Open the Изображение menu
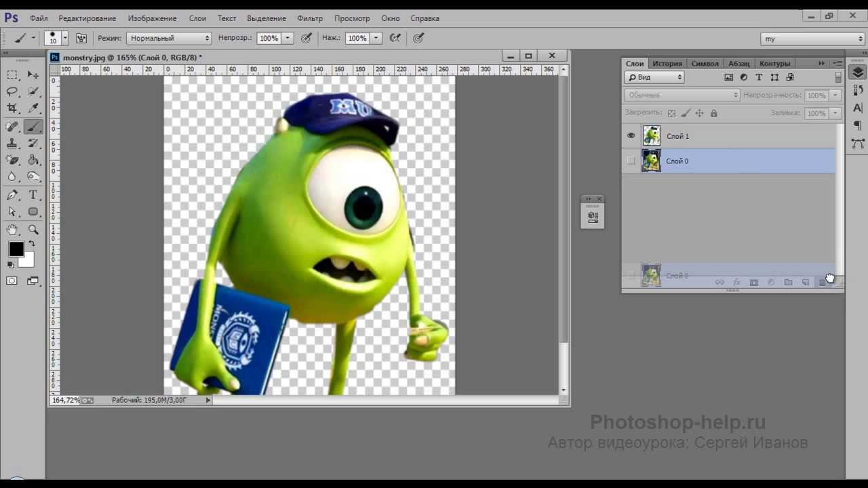The height and width of the screenshot is (488, 868). [152, 18]
